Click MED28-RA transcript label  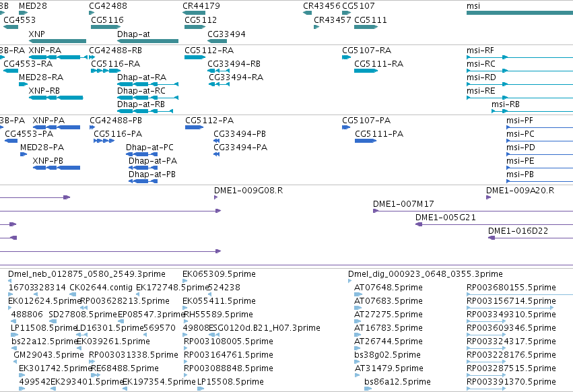tap(41, 77)
